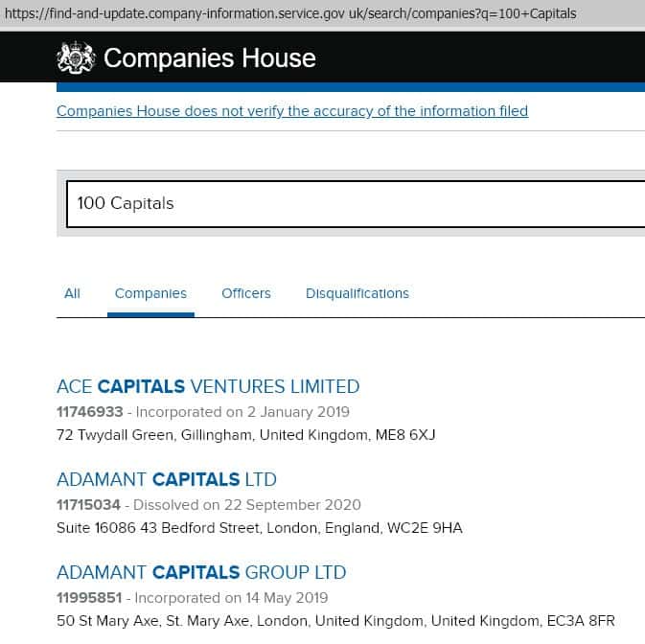Click the 50 St Mary Axe address
Image resolution: width=645 pixels, height=644 pixels.
click(x=335, y=621)
